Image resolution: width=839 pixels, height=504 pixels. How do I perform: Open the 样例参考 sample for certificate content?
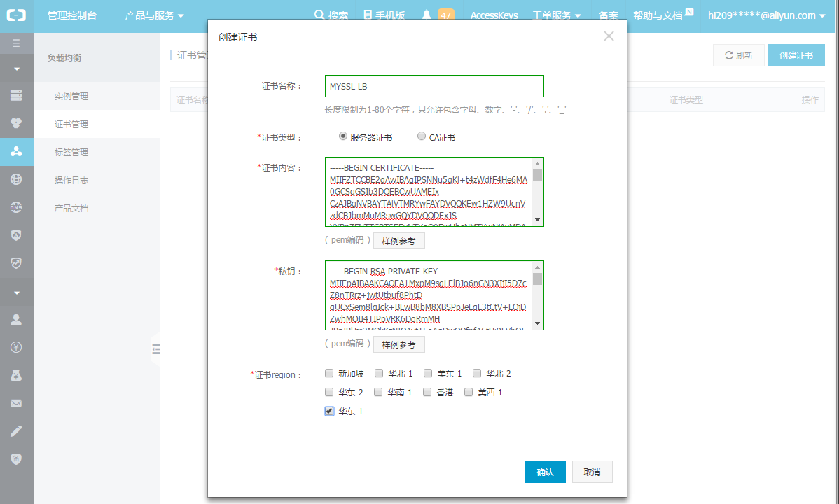tap(398, 240)
